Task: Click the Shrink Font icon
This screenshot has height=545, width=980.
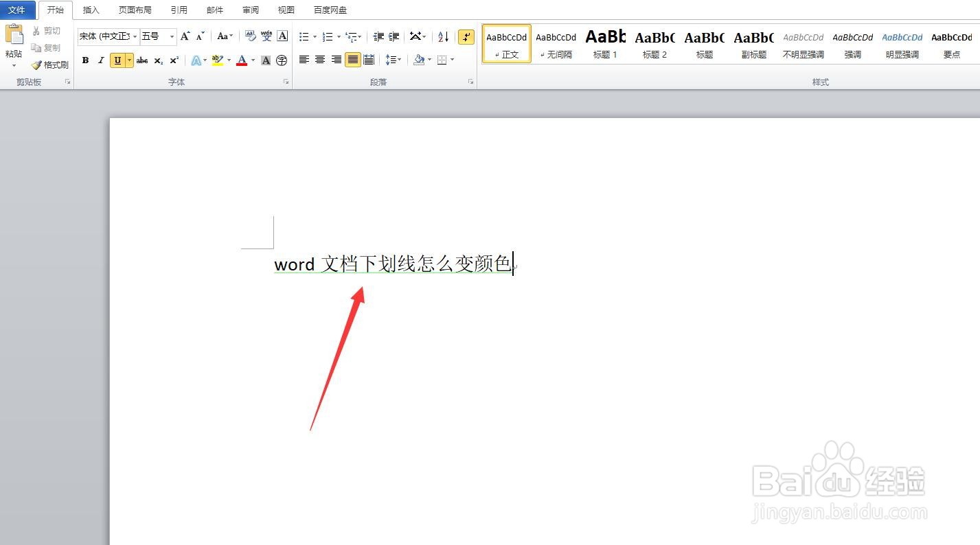Action: click(x=201, y=36)
